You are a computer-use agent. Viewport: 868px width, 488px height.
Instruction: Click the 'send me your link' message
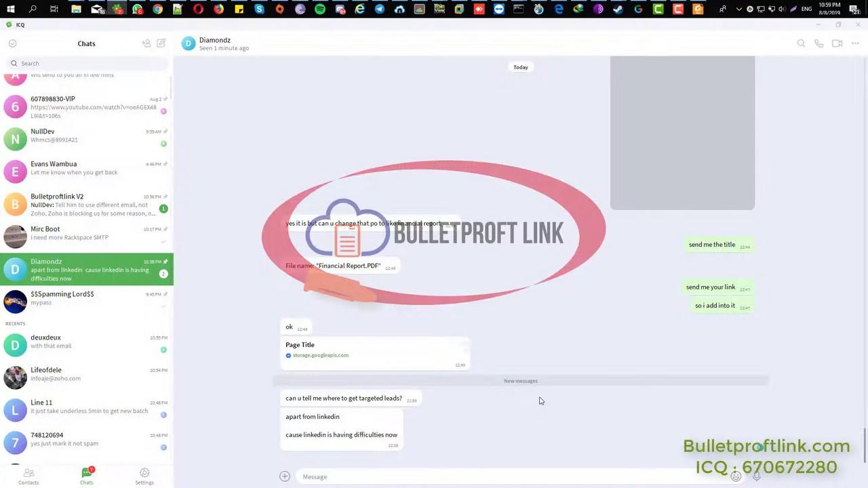pyautogui.click(x=718, y=287)
